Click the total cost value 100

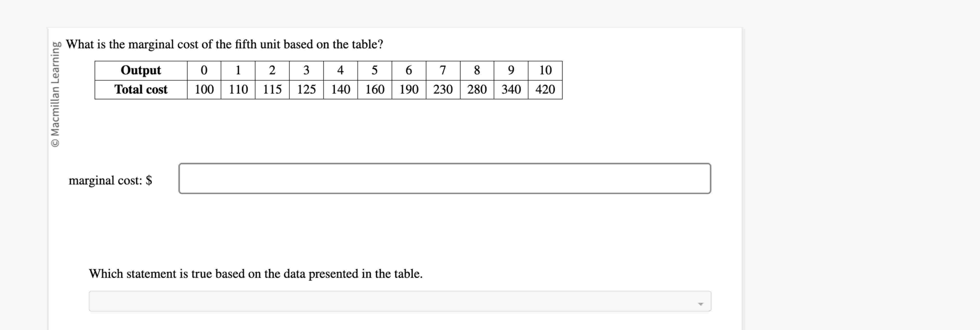point(204,89)
